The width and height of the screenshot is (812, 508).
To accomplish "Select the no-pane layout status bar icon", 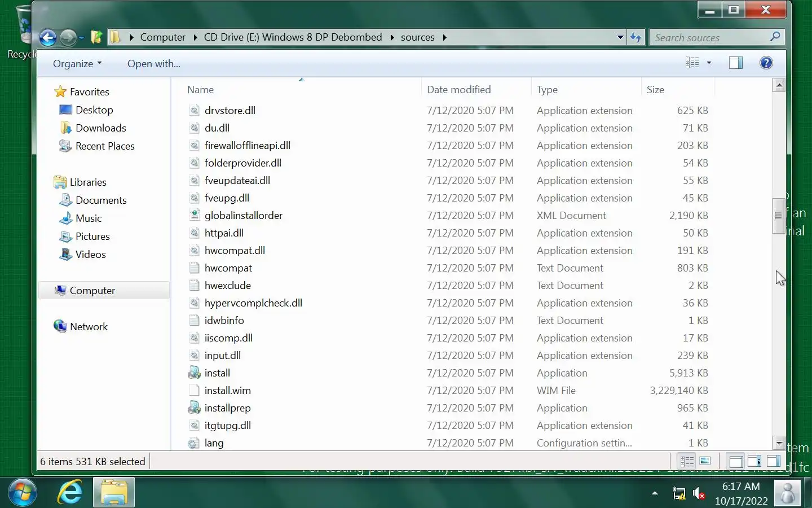I will (x=736, y=461).
